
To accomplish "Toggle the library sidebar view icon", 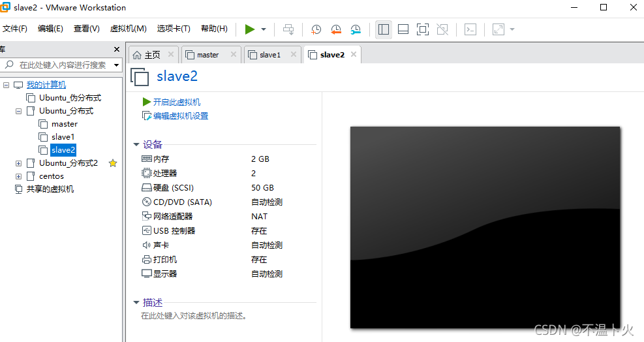I will click(383, 29).
